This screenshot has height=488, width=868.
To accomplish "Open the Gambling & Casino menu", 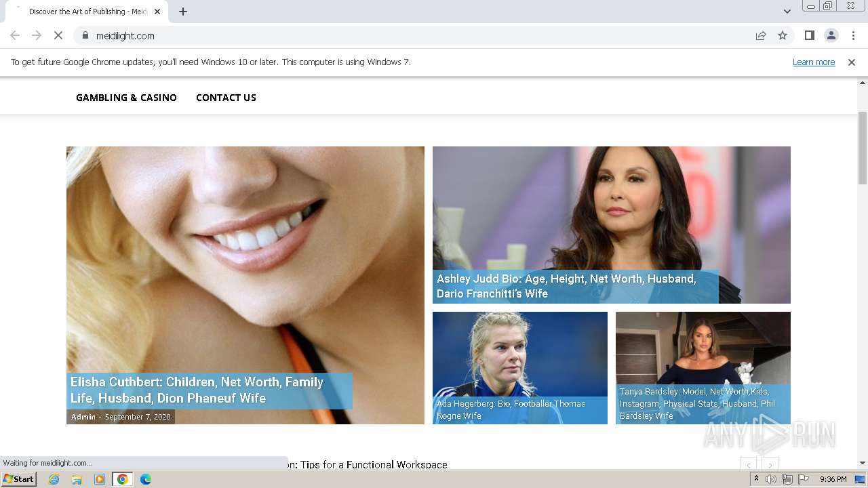I will (126, 98).
